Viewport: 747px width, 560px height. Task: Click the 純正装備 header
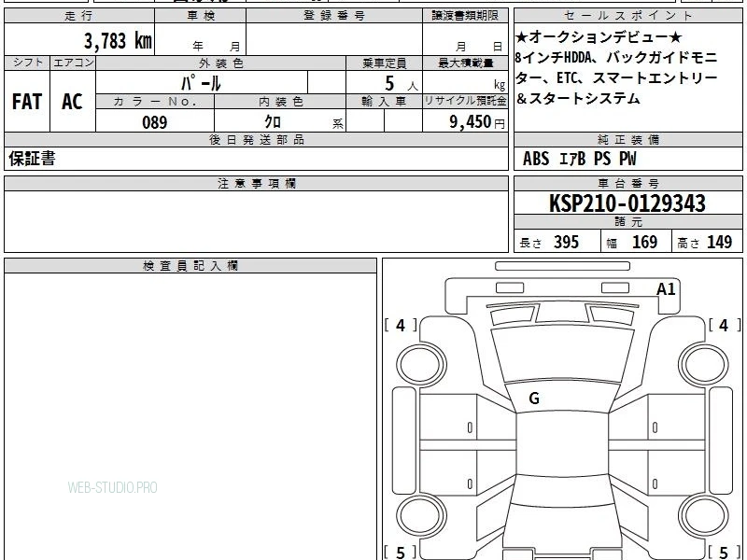pos(627,140)
